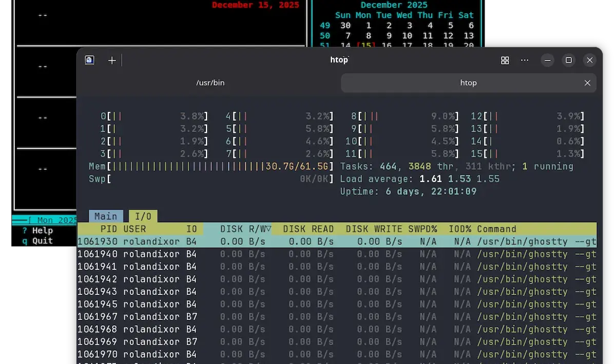Close the htop terminal window
The image size is (616, 364).
click(590, 60)
